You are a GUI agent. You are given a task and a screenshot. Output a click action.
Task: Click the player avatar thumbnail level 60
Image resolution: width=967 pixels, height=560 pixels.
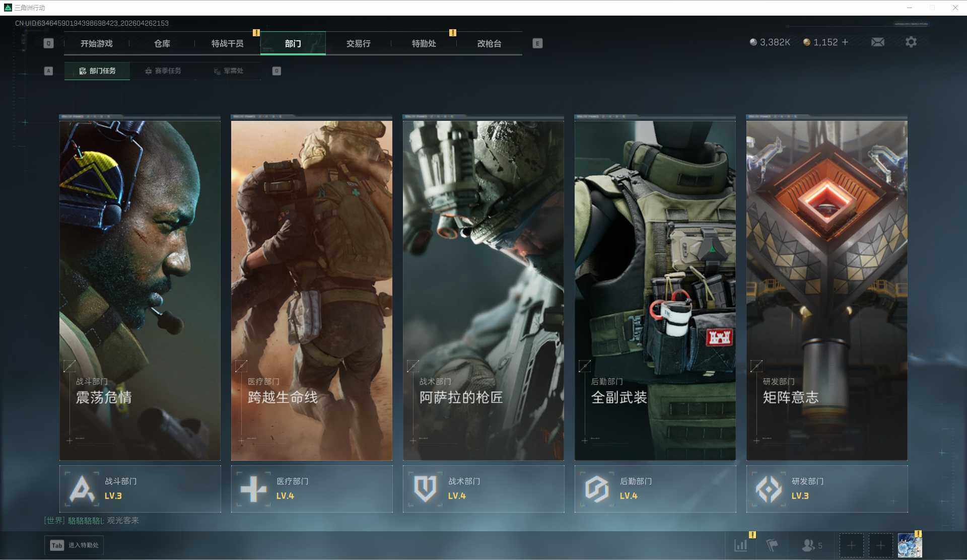pos(909,546)
